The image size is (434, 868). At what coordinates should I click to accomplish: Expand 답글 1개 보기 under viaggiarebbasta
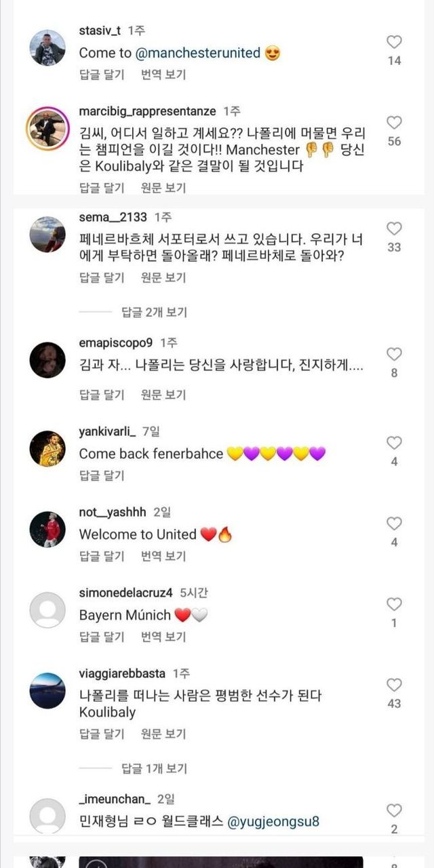[x=154, y=768]
